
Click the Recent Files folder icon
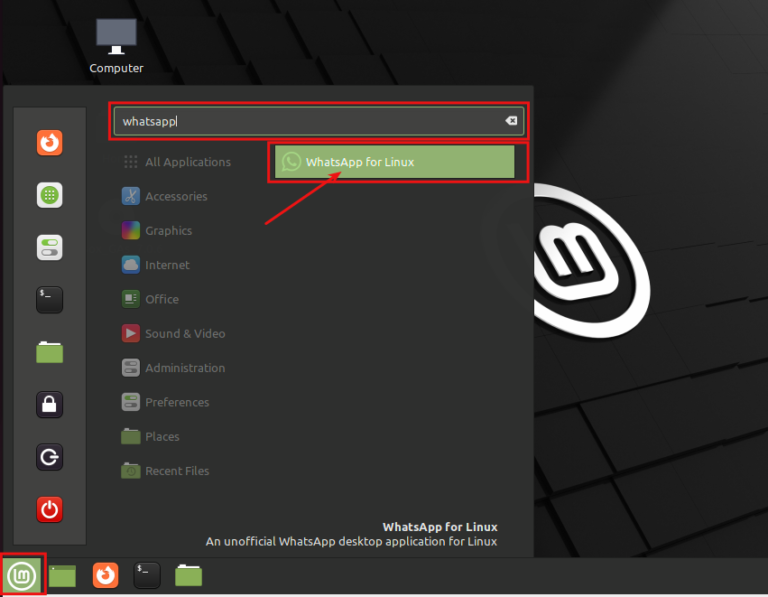point(131,470)
